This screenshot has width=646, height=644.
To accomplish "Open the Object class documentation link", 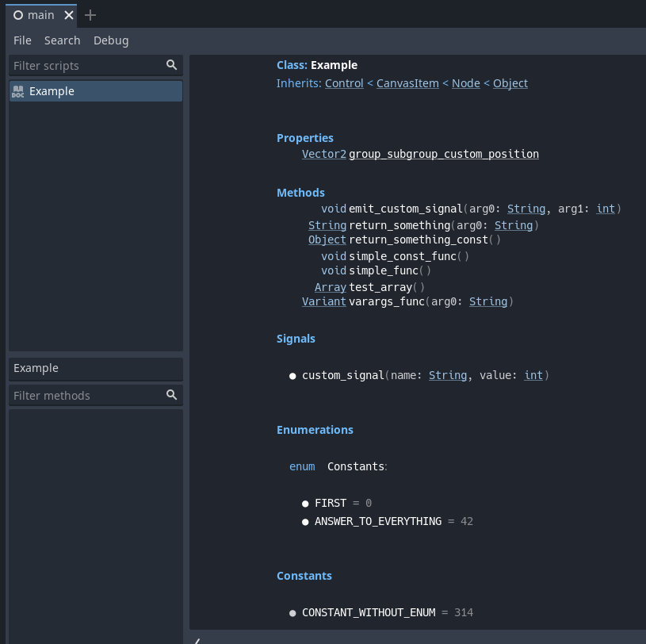I will 510,82.
